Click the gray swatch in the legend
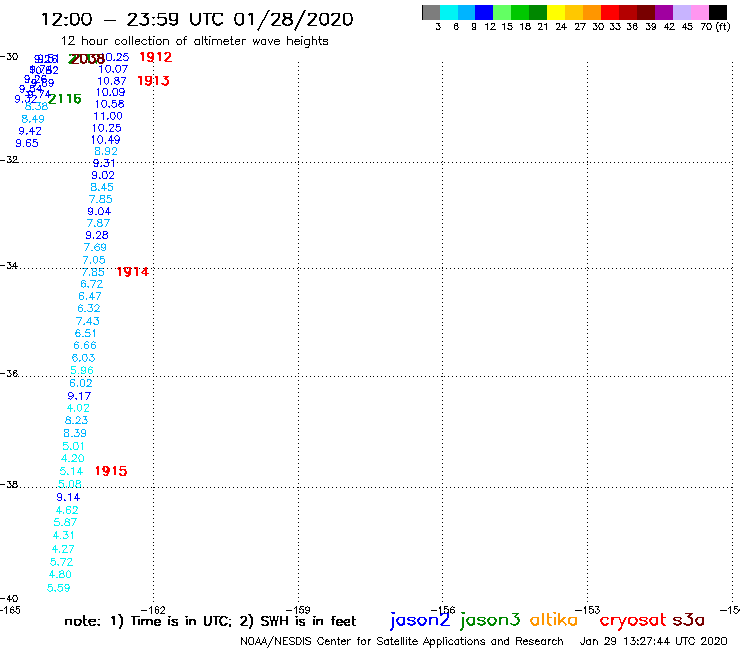Screen dimensions: 740x650 click(x=431, y=12)
